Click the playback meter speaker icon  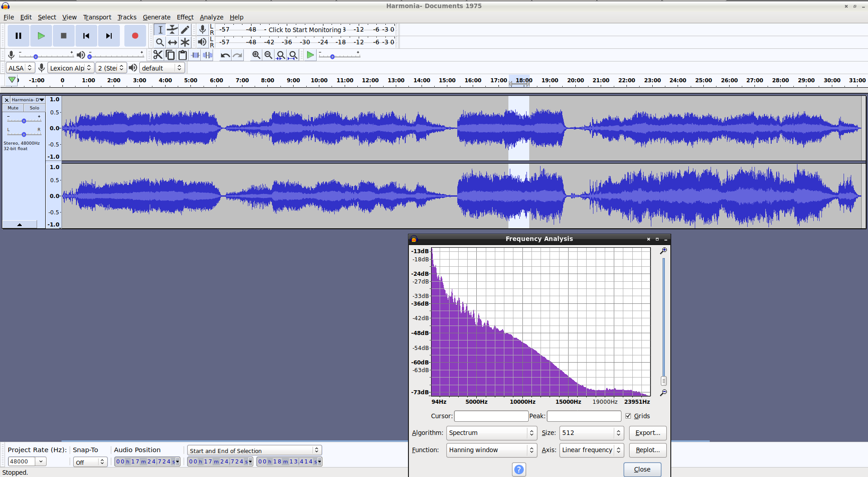[202, 42]
